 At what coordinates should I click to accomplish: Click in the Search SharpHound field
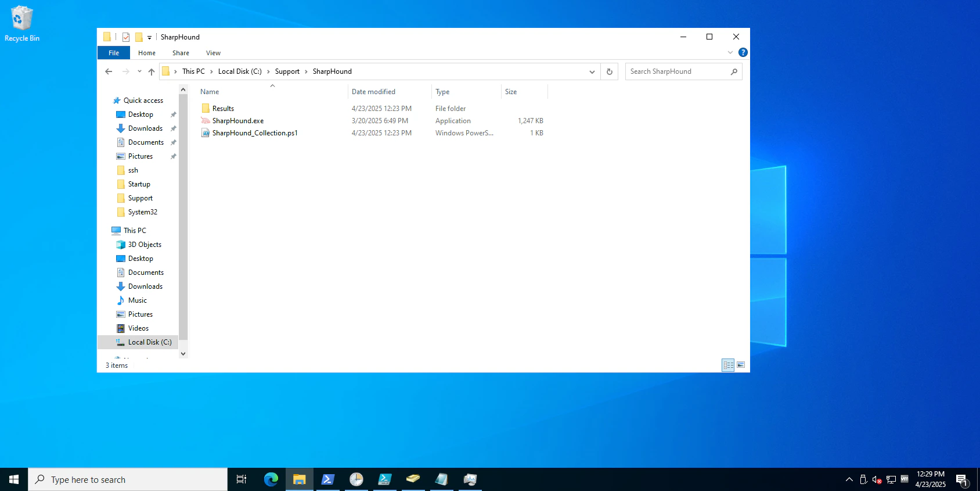[678, 71]
